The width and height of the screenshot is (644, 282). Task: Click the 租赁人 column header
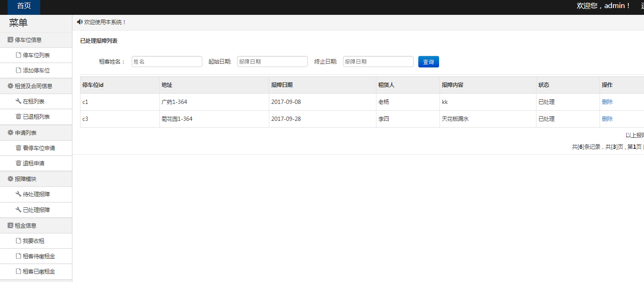(x=408, y=85)
